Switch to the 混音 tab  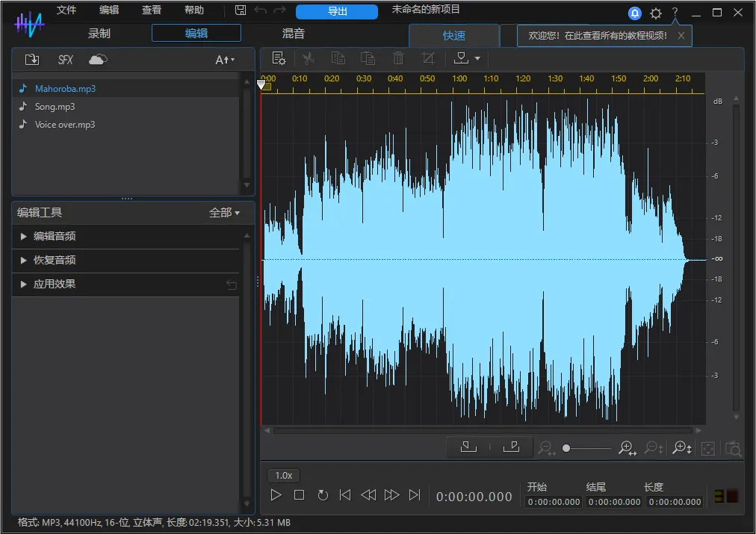click(x=293, y=34)
